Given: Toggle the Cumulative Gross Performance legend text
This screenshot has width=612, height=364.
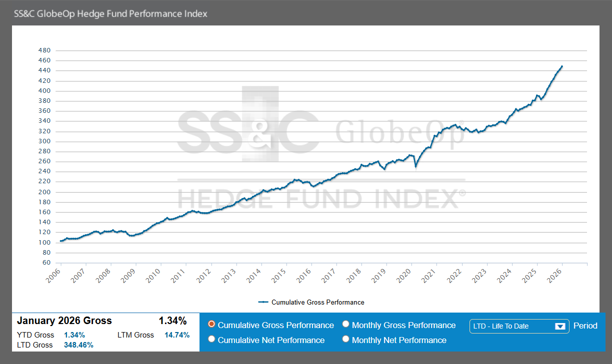Looking at the screenshot, I should pos(317,302).
